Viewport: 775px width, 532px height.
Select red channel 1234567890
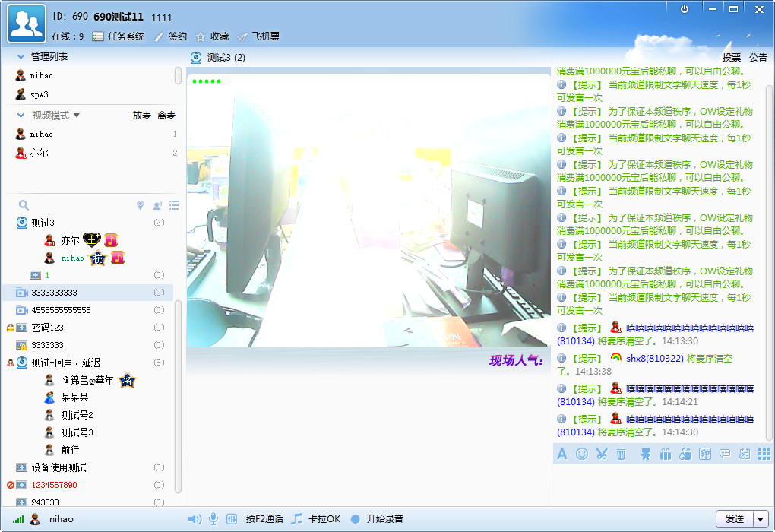tap(55, 485)
